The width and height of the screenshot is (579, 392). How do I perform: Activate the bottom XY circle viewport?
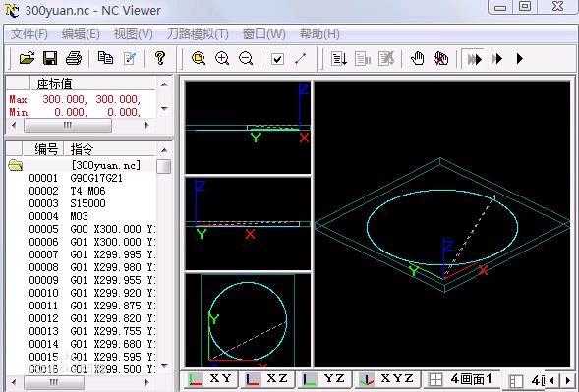click(x=248, y=320)
